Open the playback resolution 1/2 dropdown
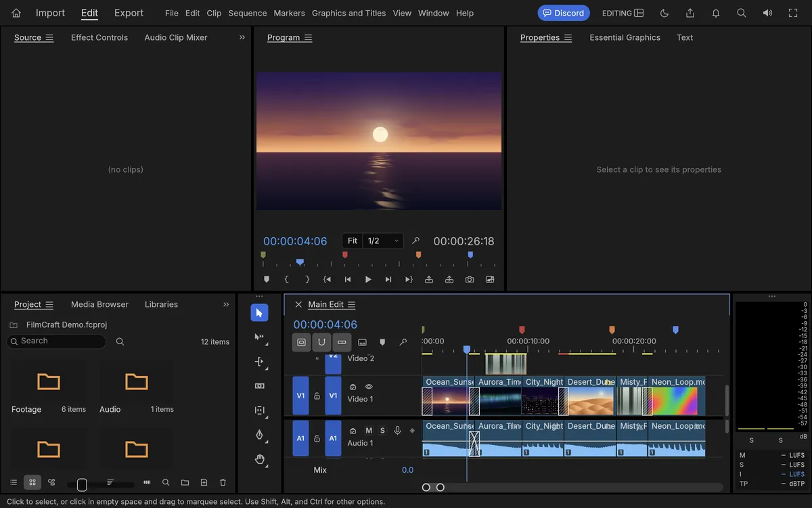Screen dimensions: 812x508 [x=383, y=240]
